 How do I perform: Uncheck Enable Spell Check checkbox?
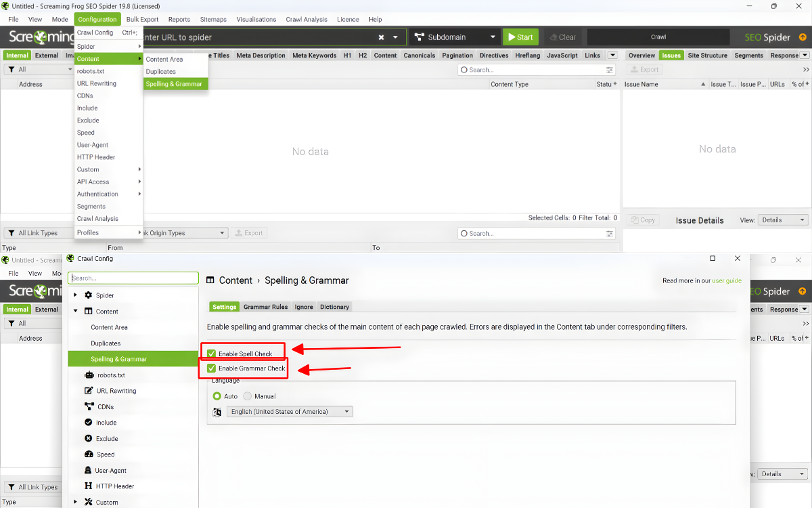click(212, 354)
